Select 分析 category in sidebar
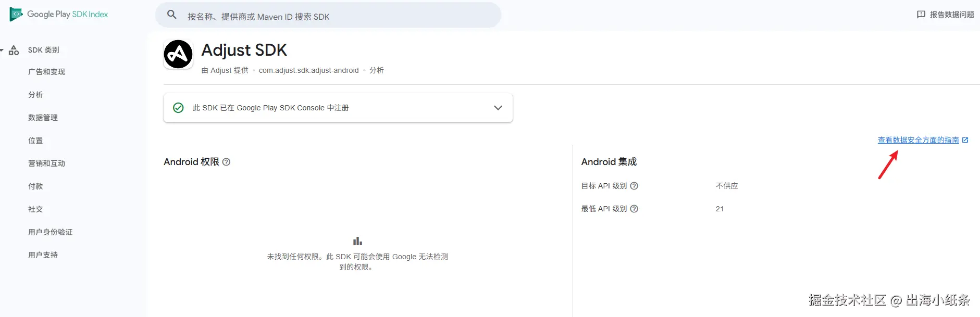Viewport: 980px width, 317px height. coord(35,95)
